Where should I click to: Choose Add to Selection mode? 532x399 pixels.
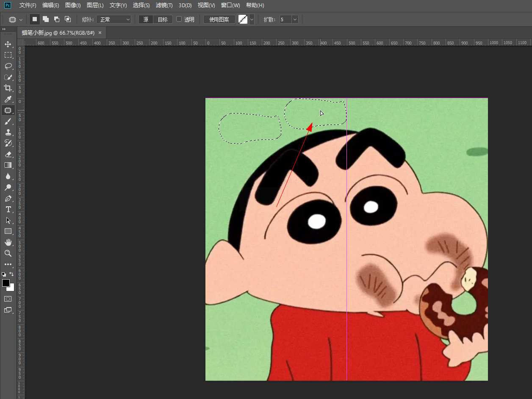pyautogui.click(x=46, y=19)
